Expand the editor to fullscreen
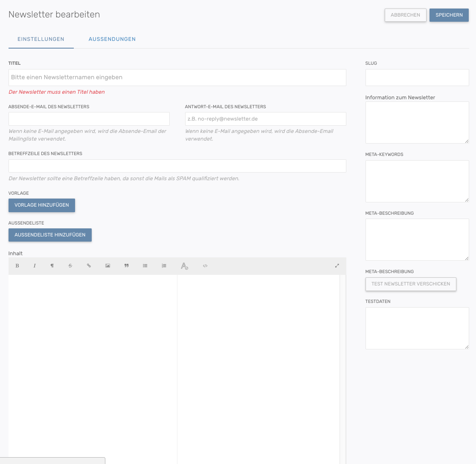 pyautogui.click(x=337, y=266)
